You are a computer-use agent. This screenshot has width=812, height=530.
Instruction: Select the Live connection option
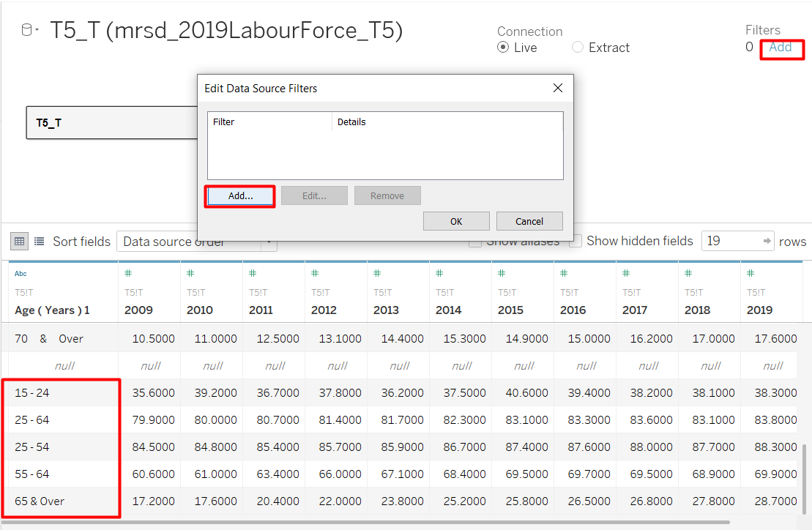pos(503,48)
